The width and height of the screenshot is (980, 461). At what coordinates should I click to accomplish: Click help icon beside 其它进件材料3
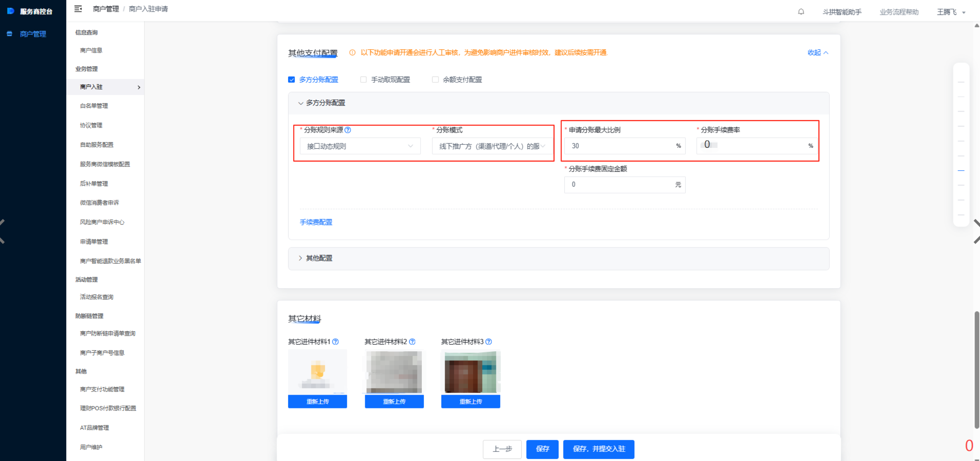(489, 342)
